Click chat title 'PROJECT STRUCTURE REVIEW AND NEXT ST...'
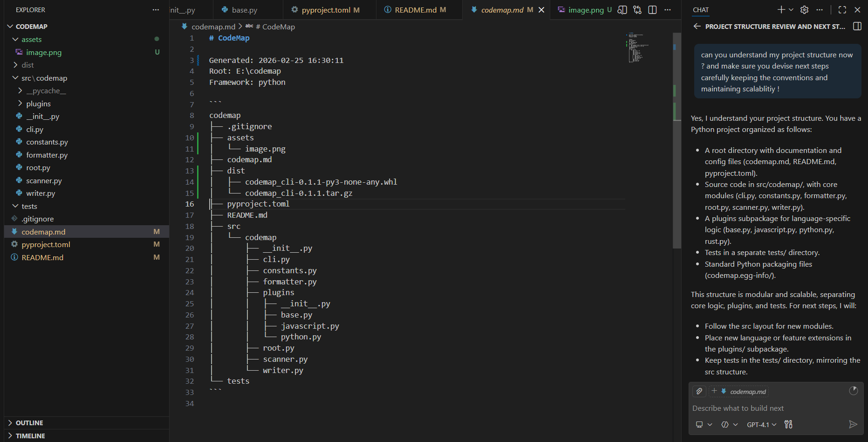 (775, 27)
